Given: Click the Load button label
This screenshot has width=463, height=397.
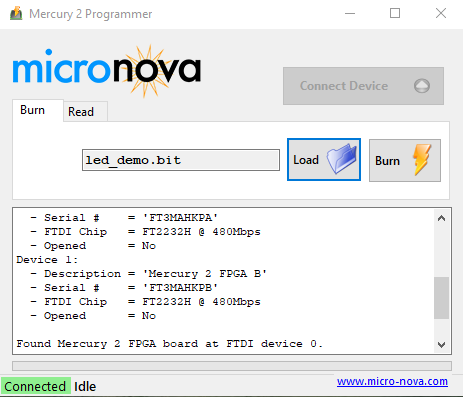Looking at the screenshot, I should pos(306,160).
